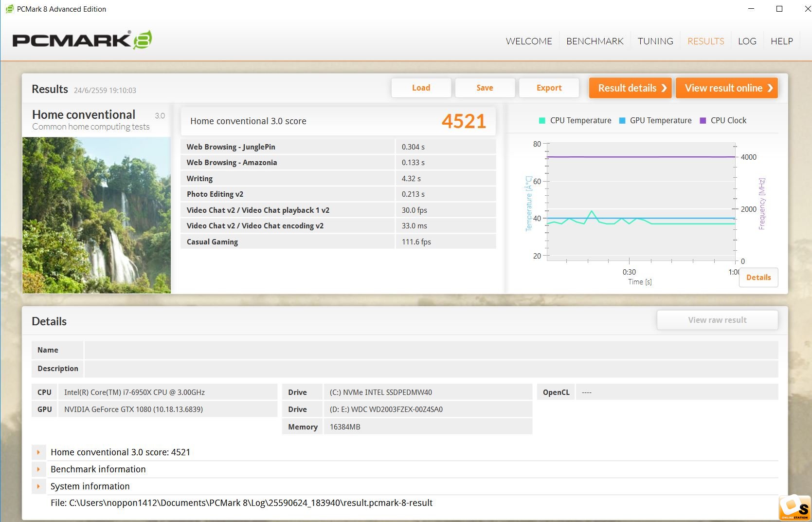Select Web Browsing - Amazonia row

tap(338, 162)
